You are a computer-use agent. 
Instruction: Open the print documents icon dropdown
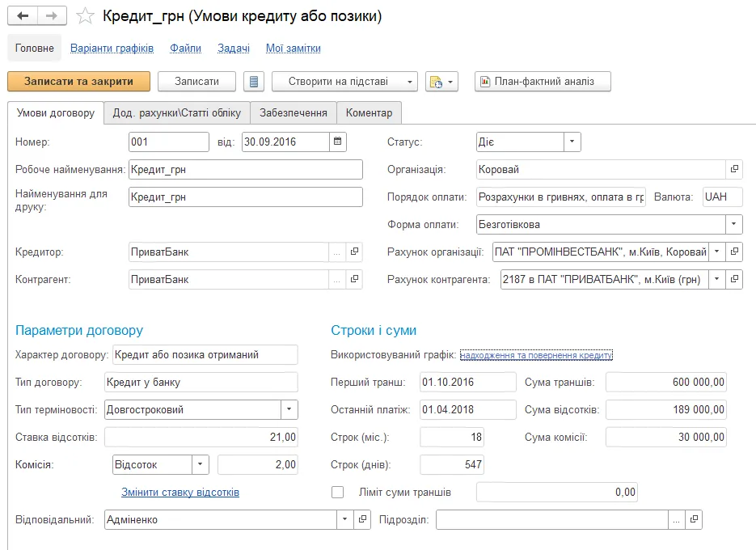point(441,82)
